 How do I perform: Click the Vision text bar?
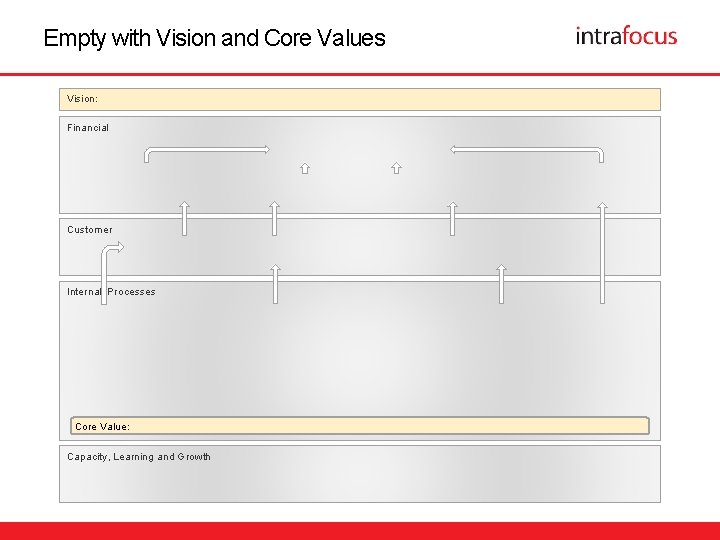[360, 99]
